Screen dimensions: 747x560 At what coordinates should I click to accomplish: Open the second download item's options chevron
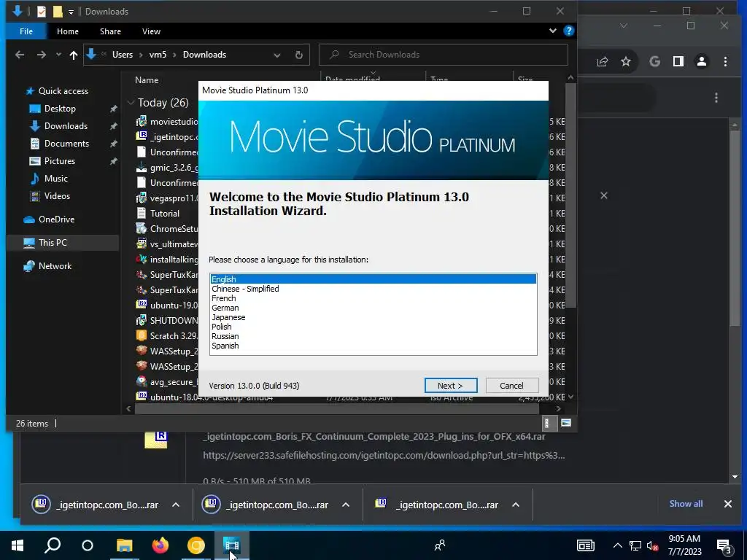point(346,505)
